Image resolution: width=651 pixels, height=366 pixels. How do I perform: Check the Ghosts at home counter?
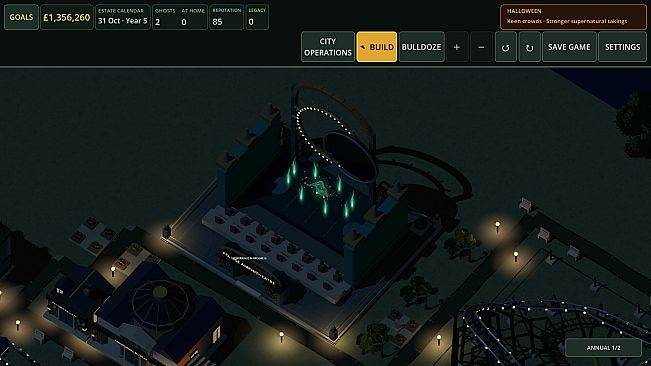coord(179,17)
